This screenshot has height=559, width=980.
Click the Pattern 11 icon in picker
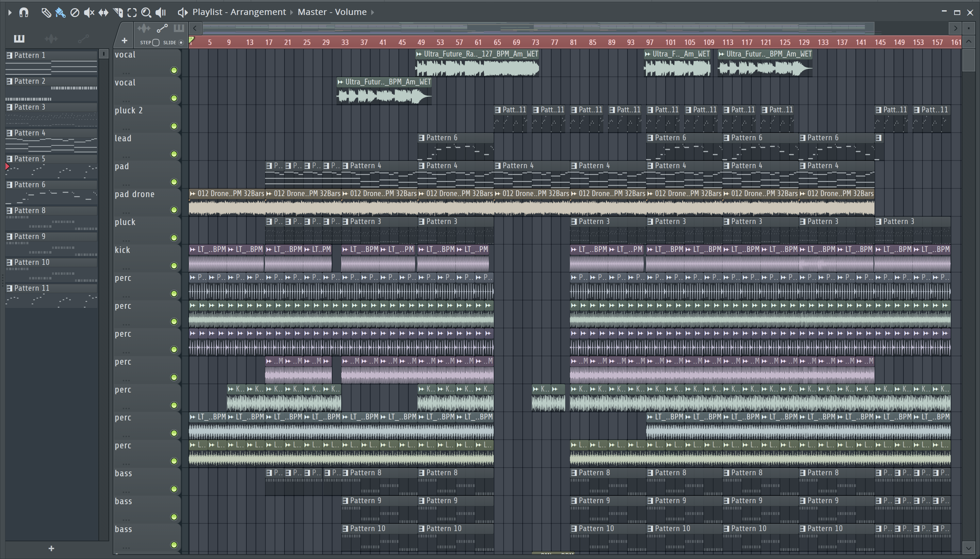tap(10, 288)
